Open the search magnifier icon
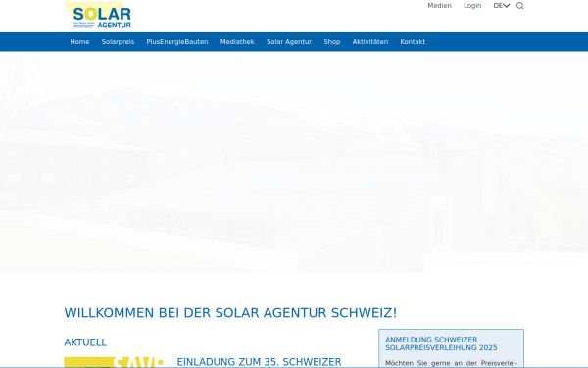 tap(519, 6)
